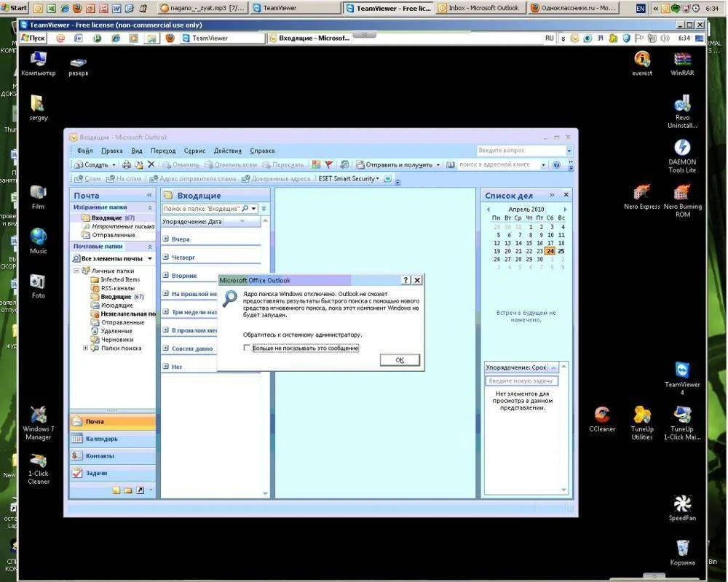This screenshot has height=582, width=728.
Task: Click Отправить и получить button
Action: (x=394, y=164)
